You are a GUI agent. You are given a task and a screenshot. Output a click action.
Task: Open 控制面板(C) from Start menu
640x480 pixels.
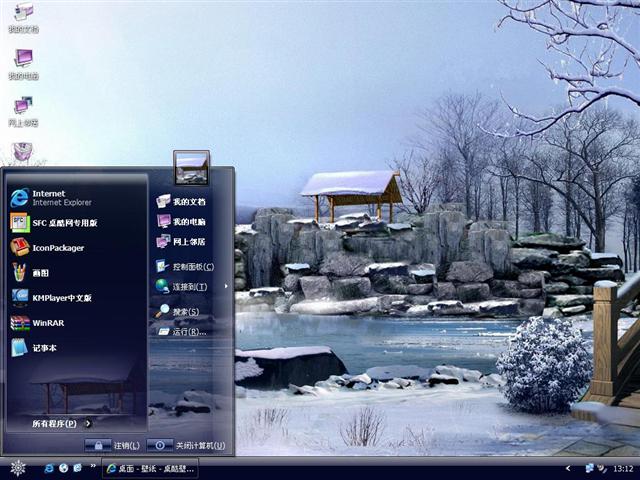(184, 267)
